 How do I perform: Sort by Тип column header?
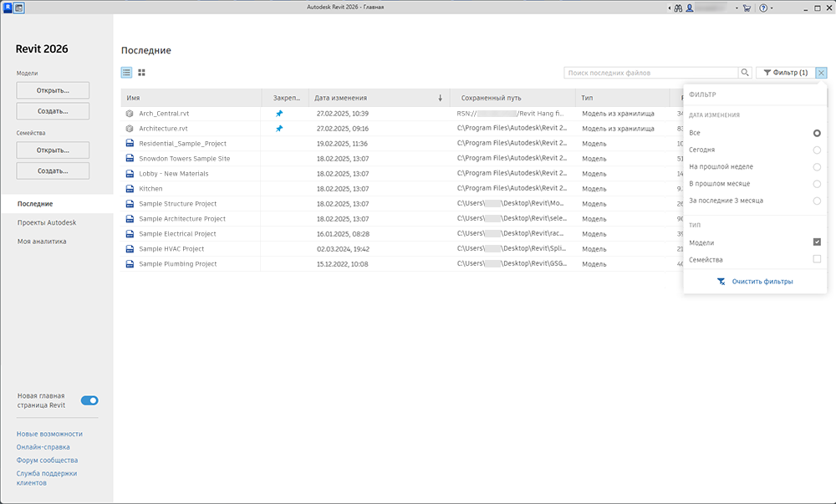tap(622, 98)
